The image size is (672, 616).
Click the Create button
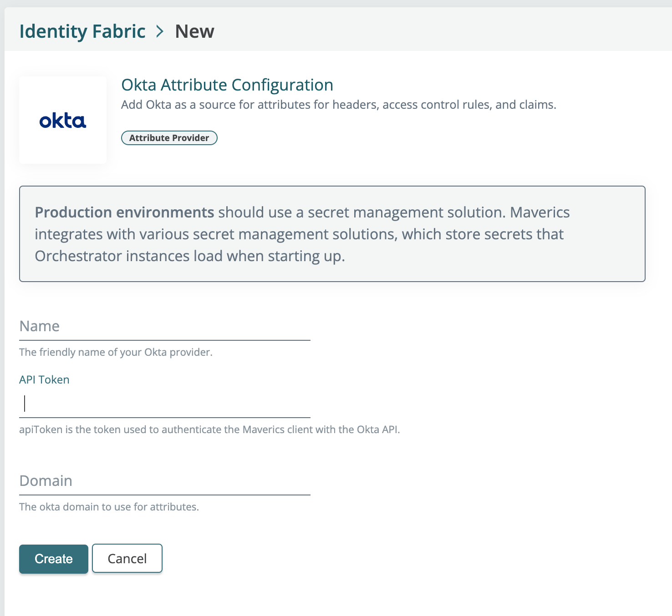pos(54,559)
